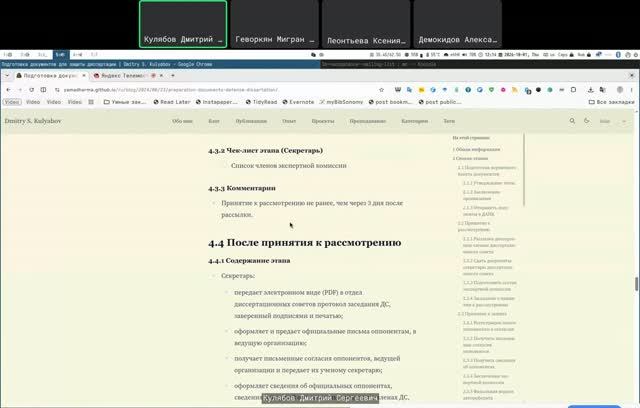
Task: Click the 4.4 После принятия к рассмотрению heading
Action: [304, 243]
